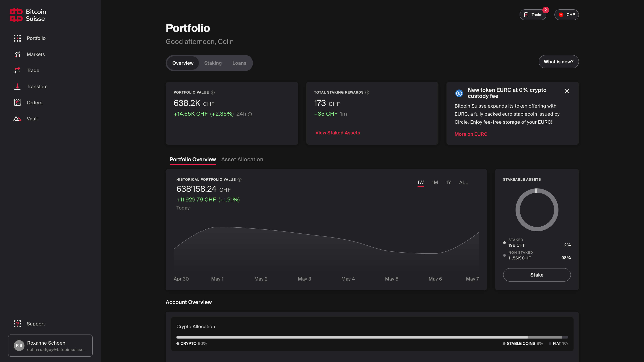644x362 pixels.
Task: Click the Bitcoin Suisse logo
Action: click(x=28, y=15)
